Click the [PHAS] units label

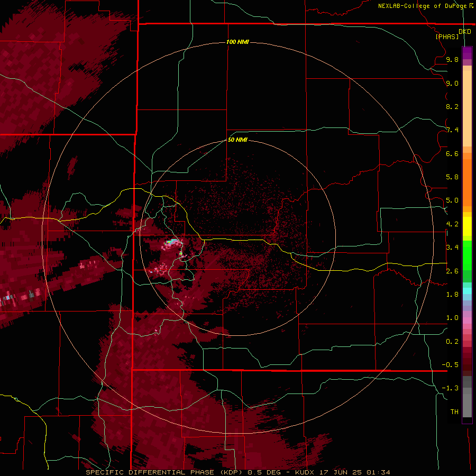[447, 36]
